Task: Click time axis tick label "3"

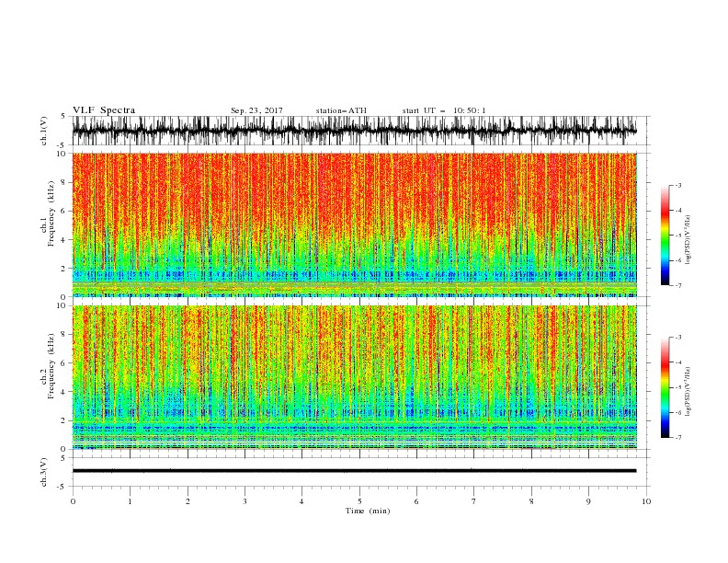Action: 245,501
